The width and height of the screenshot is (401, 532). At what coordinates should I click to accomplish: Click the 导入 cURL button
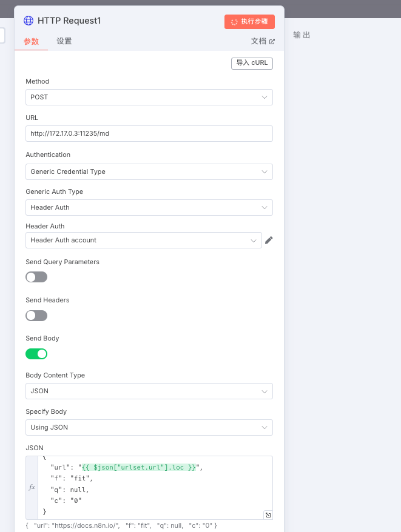[252, 64]
